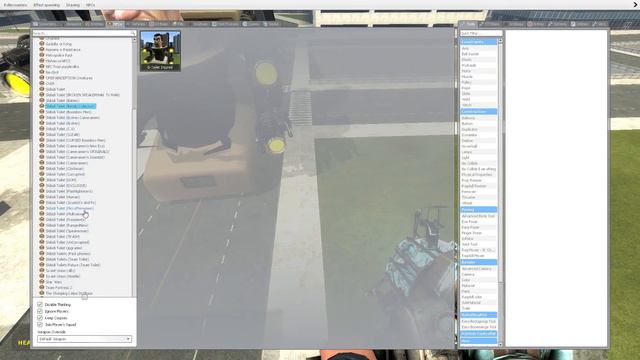Click the icon beside Skibidi Toilet (DOM)
640x360 pixels.
[42, 180]
